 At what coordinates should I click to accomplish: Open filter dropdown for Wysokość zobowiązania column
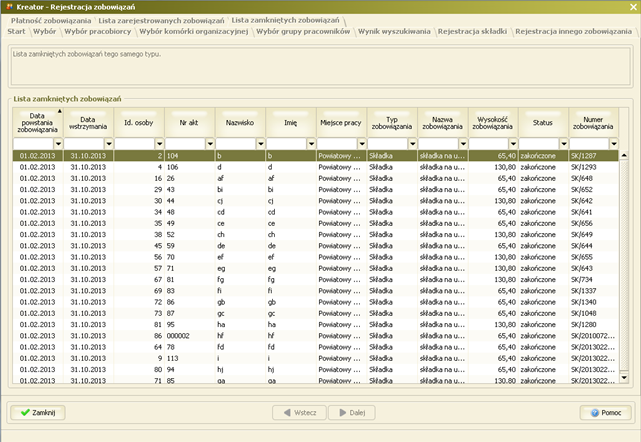(513, 144)
